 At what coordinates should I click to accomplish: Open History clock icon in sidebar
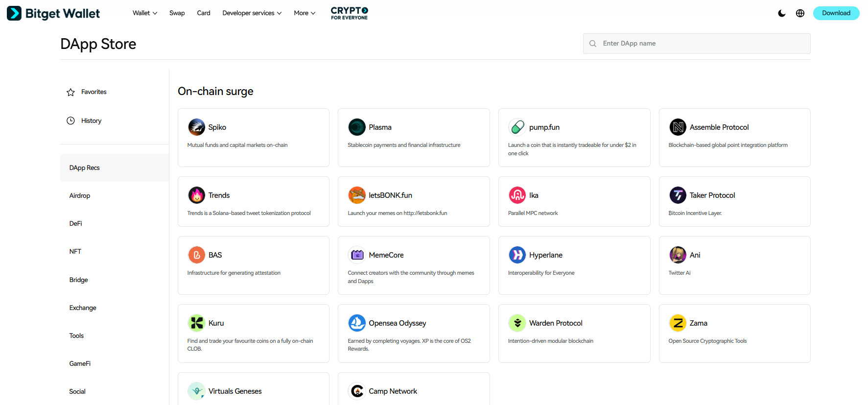pyautogui.click(x=70, y=121)
